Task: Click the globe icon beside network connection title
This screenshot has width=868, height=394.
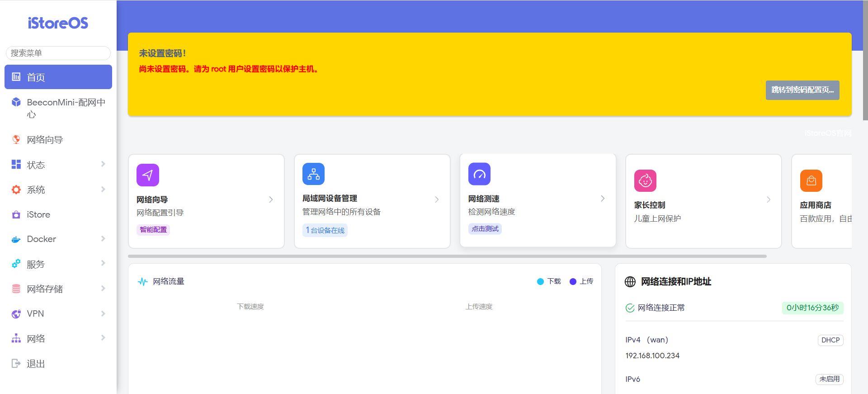Action: [630, 282]
